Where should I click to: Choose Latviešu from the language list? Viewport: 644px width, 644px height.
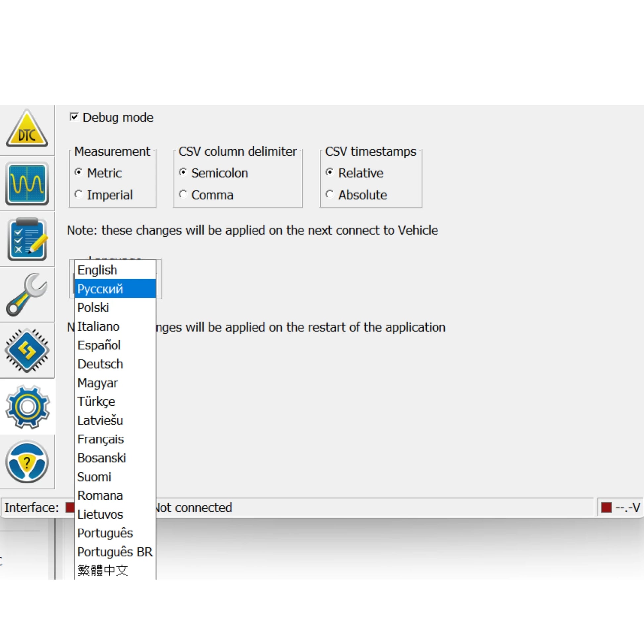(x=115, y=420)
